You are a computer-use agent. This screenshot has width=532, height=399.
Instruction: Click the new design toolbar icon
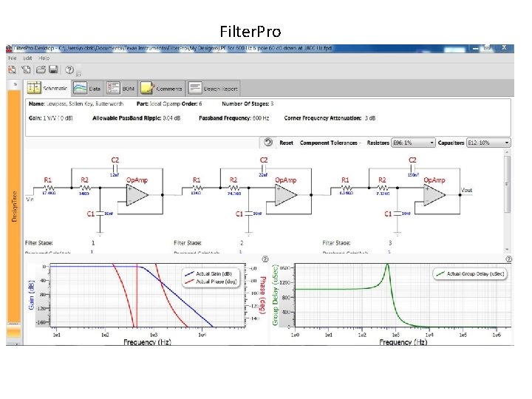click(13, 69)
